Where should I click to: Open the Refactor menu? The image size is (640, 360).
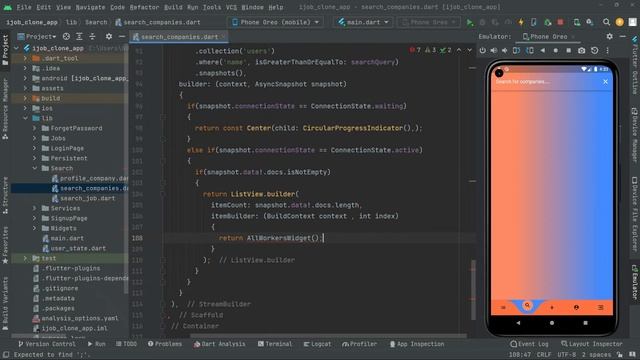pyautogui.click(x=144, y=7)
